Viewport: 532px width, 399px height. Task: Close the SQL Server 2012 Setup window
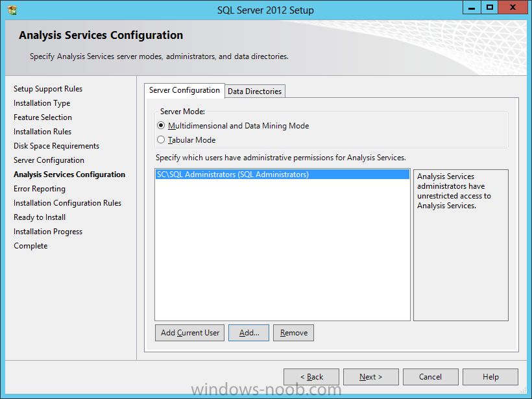pyautogui.click(x=513, y=8)
